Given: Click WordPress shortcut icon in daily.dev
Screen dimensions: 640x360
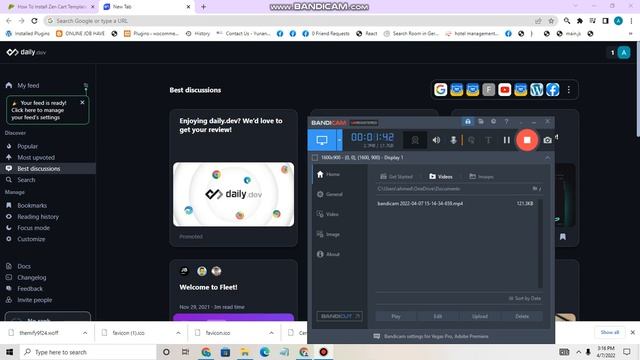Looking at the screenshot, I should click(537, 89).
